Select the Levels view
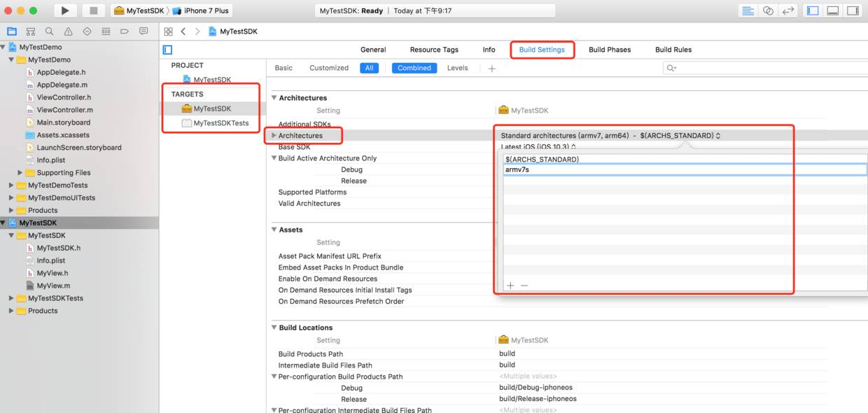 457,68
